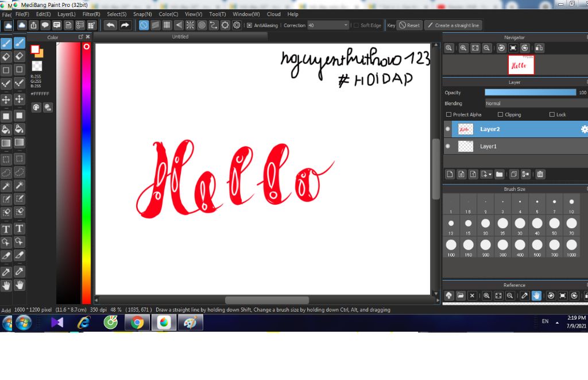Click the Windows Start button
The height and width of the screenshot is (380, 588).
(23, 323)
